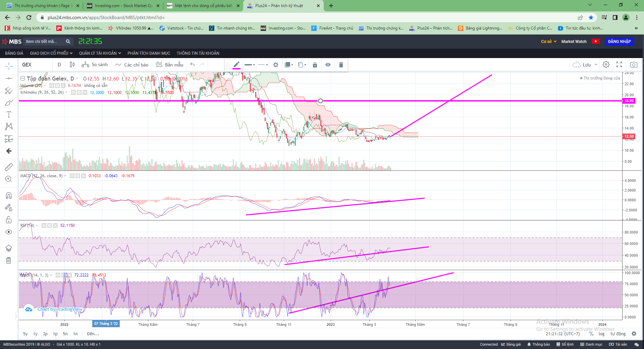Lock the selected drawing
This screenshot has width=644, height=349.
[315, 65]
